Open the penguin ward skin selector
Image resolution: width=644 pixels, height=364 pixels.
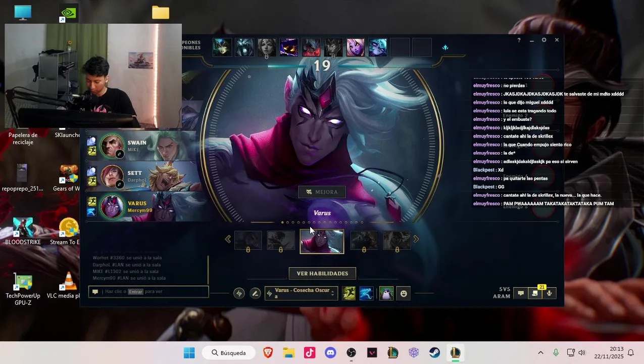(386, 293)
